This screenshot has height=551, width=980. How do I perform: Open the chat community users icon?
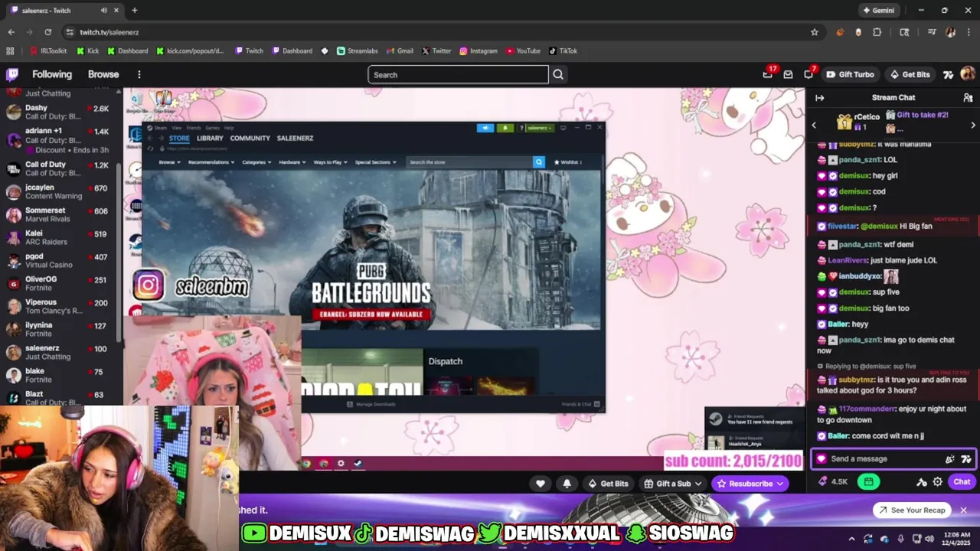coord(968,98)
